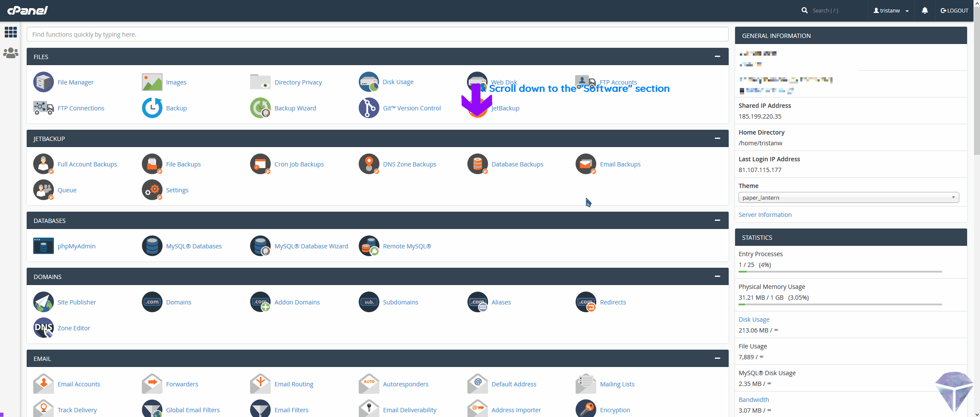Collapse the Databases section

tap(717, 220)
